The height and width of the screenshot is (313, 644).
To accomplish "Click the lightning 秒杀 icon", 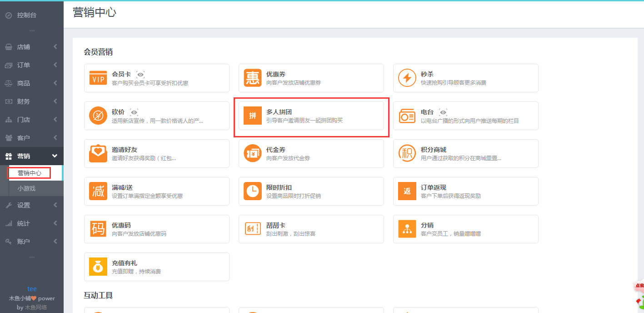I will [407, 78].
